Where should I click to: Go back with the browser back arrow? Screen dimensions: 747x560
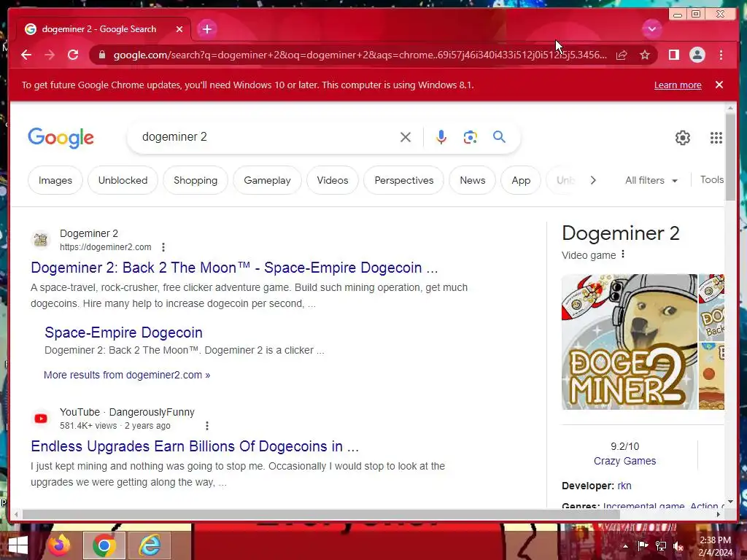tap(26, 55)
